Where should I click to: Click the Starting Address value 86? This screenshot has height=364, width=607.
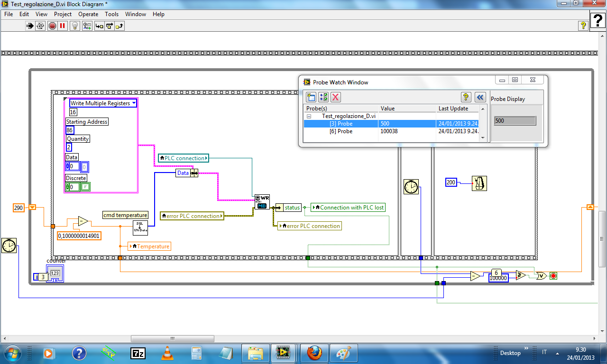coord(70,130)
